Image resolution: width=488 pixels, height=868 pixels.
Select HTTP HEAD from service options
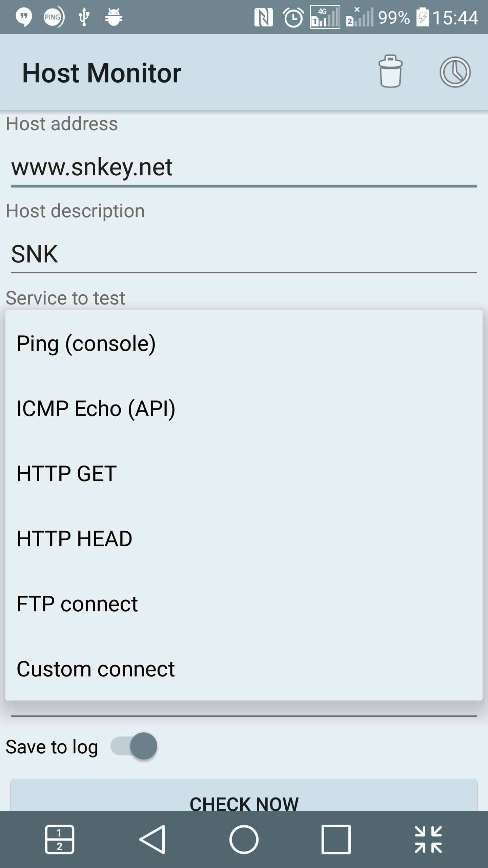74,538
